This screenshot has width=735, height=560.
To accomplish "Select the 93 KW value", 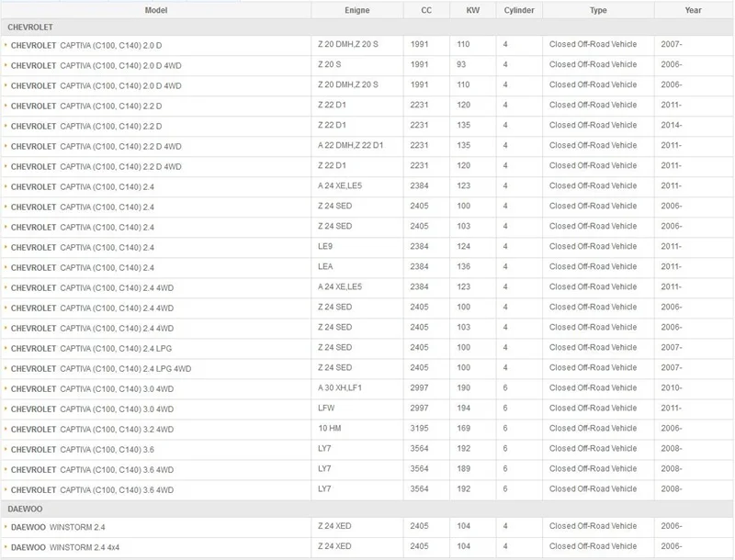I will click(x=461, y=64).
